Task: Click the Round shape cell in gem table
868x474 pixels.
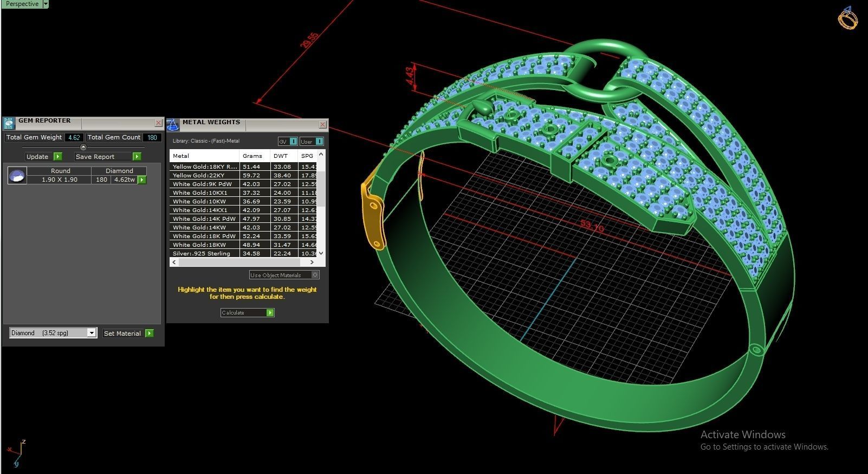Action: [60, 171]
